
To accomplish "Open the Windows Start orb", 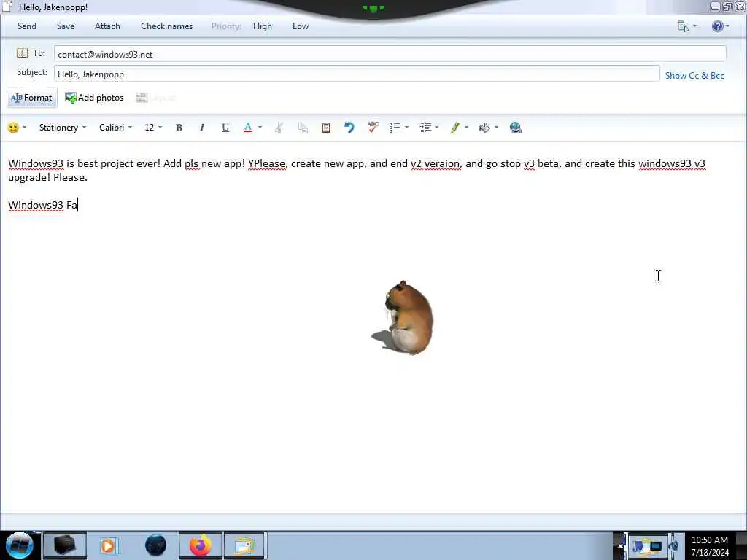I will [19, 545].
